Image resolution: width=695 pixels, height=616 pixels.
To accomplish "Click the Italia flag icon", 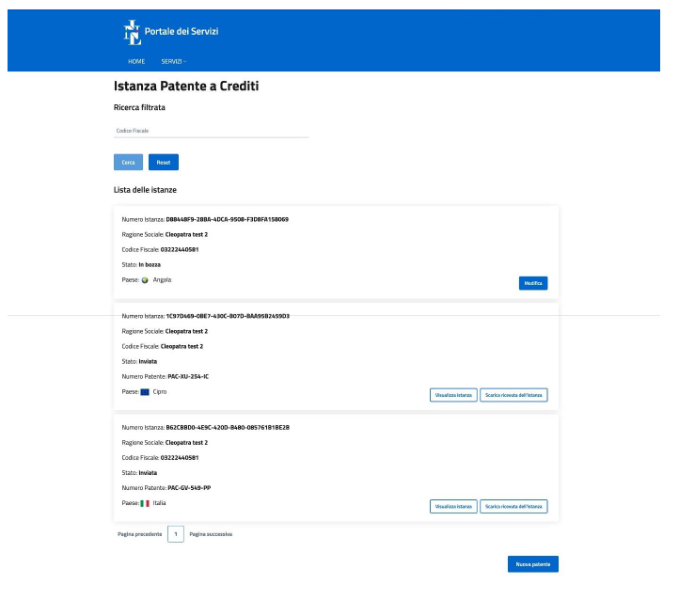I will tap(145, 503).
